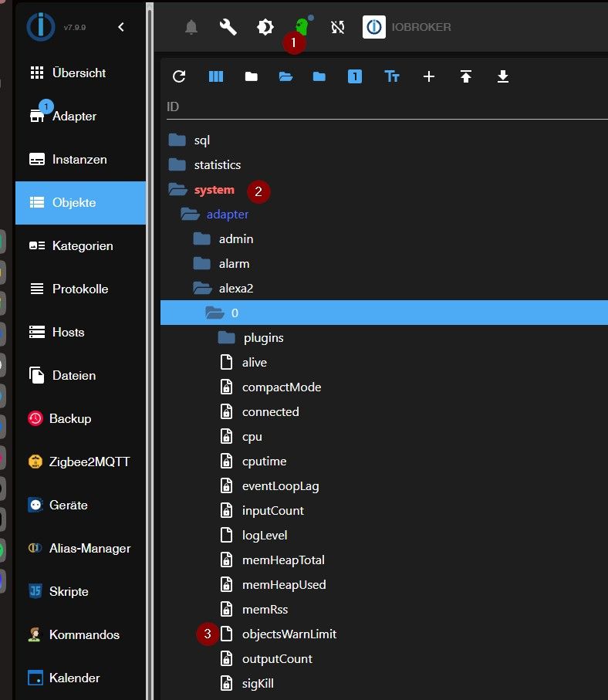Collapse all nodes with closed folder icon
608x700 pixels.
point(252,76)
